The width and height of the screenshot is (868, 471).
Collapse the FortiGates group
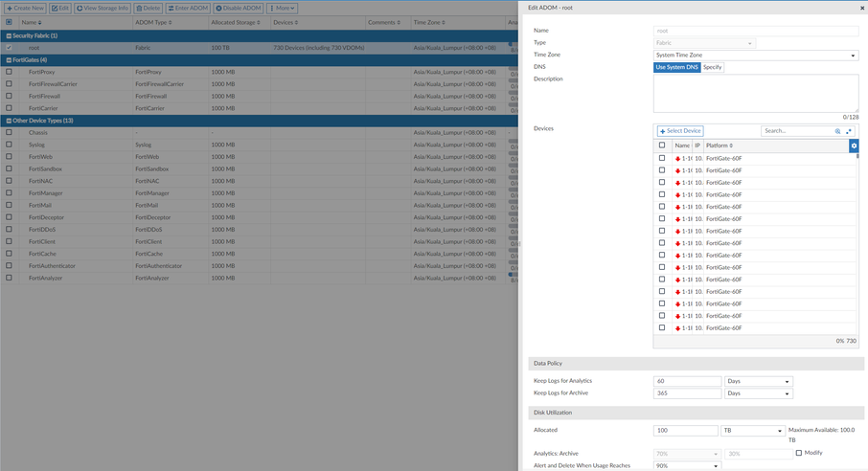click(9, 60)
